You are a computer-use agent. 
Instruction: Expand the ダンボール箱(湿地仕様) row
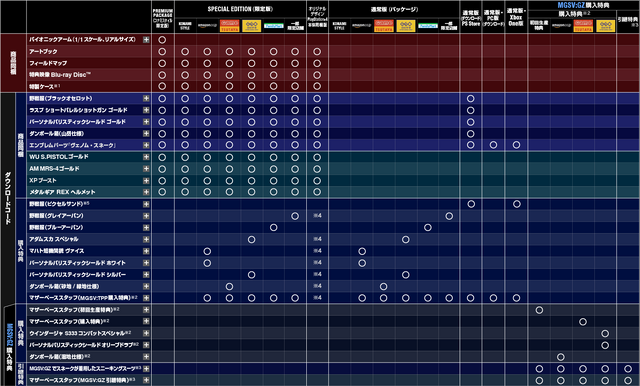[146, 357]
